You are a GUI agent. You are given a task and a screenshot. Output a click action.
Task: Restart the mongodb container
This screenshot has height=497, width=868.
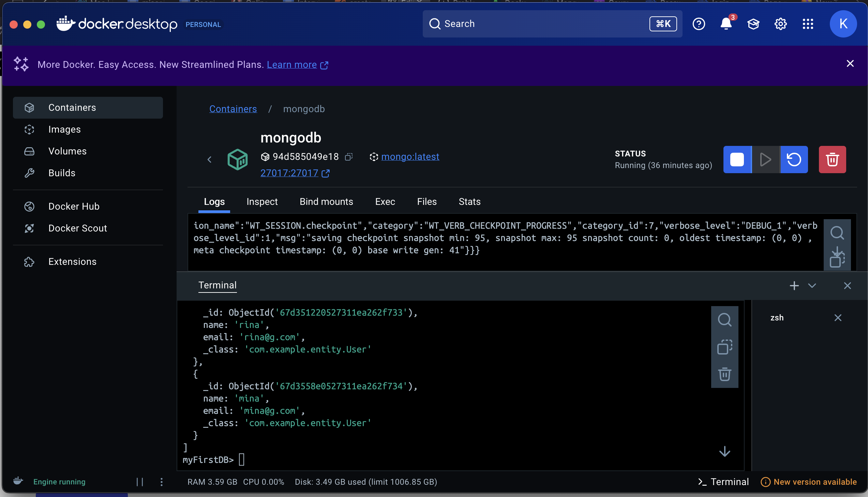(x=794, y=160)
